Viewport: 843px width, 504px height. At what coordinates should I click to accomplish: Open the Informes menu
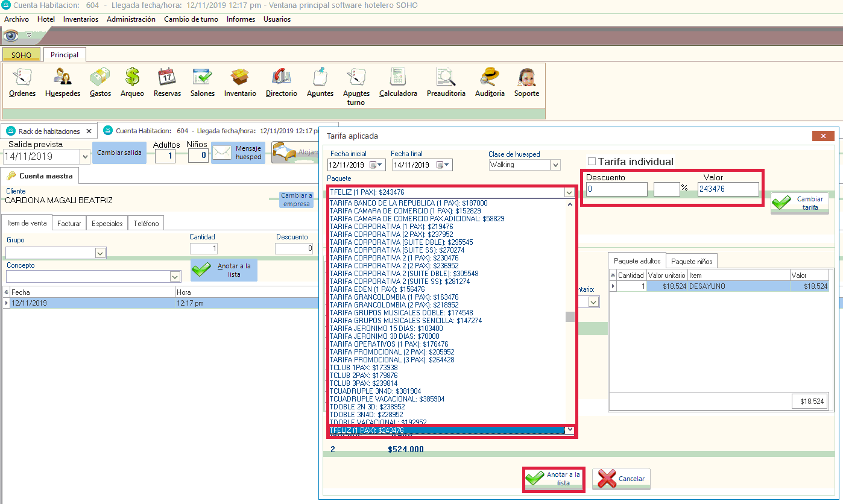tap(241, 19)
